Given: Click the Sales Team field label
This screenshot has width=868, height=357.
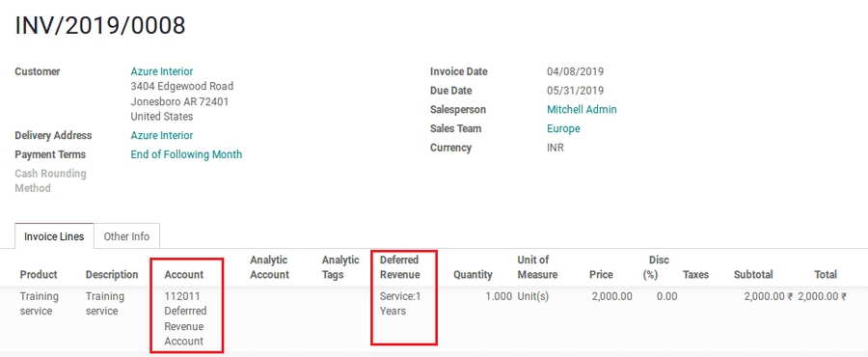Looking at the screenshot, I should 455,129.
